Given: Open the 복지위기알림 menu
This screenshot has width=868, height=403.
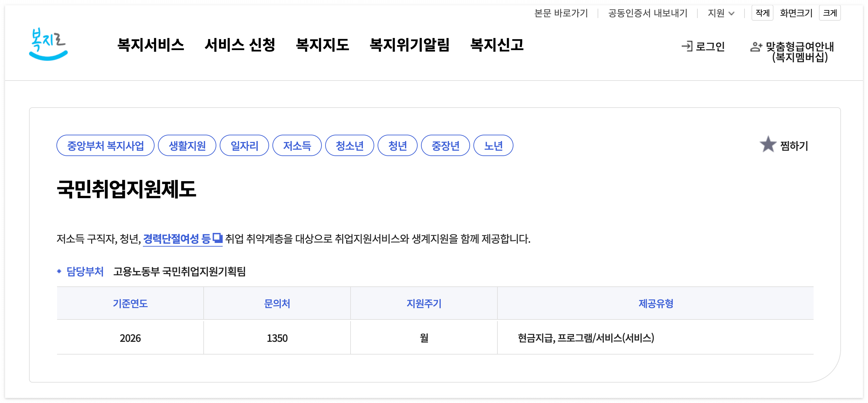Looking at the screenshot, I should coord(409,45).
